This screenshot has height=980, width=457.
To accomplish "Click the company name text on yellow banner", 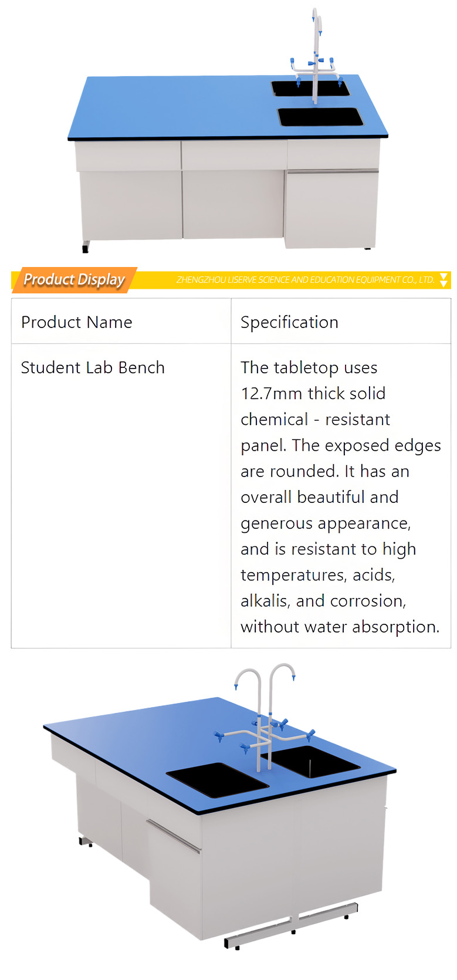I will pos(305,280).
